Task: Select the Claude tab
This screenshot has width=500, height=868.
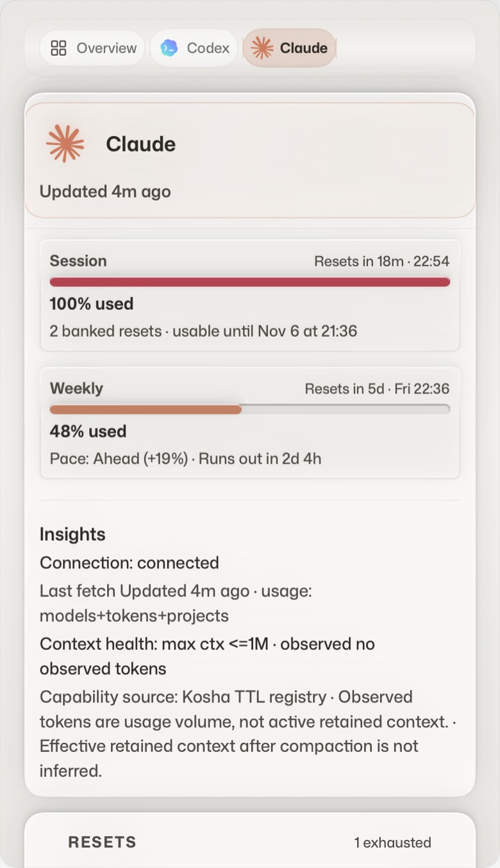Action: coord(289,48)
